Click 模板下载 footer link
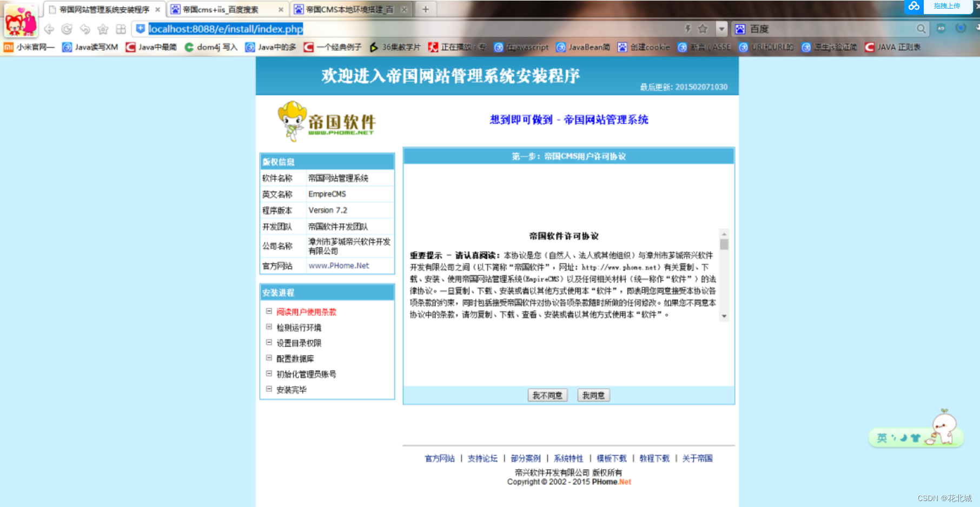The width and height of the screenshot is (980, 507). (612, 458)
